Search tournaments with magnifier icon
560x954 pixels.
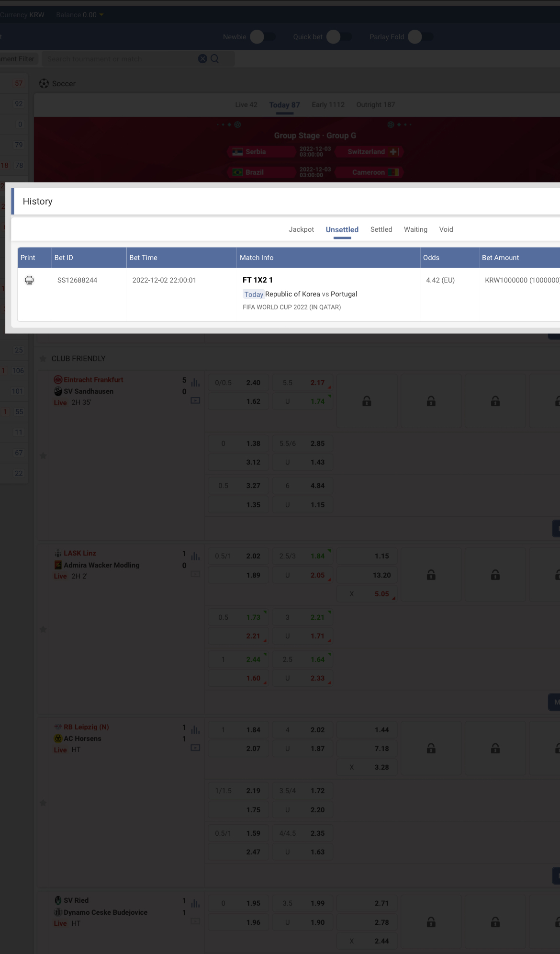coord(215,58)
